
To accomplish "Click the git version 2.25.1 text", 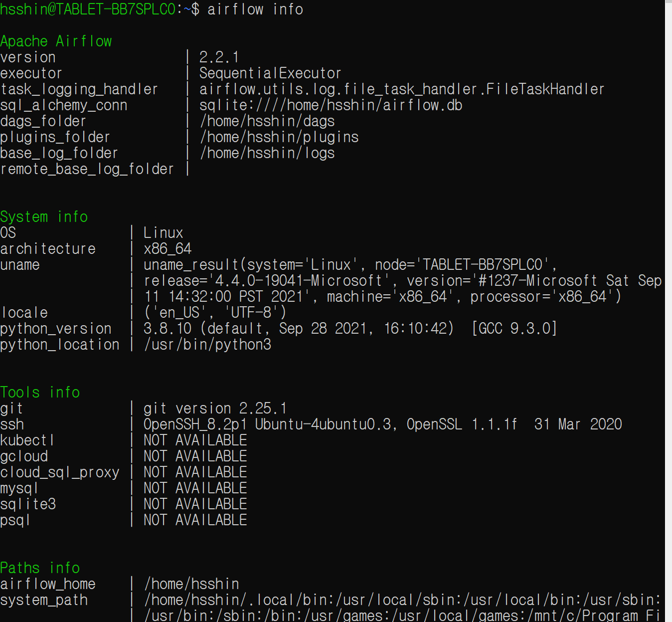I will click(215, 409).
